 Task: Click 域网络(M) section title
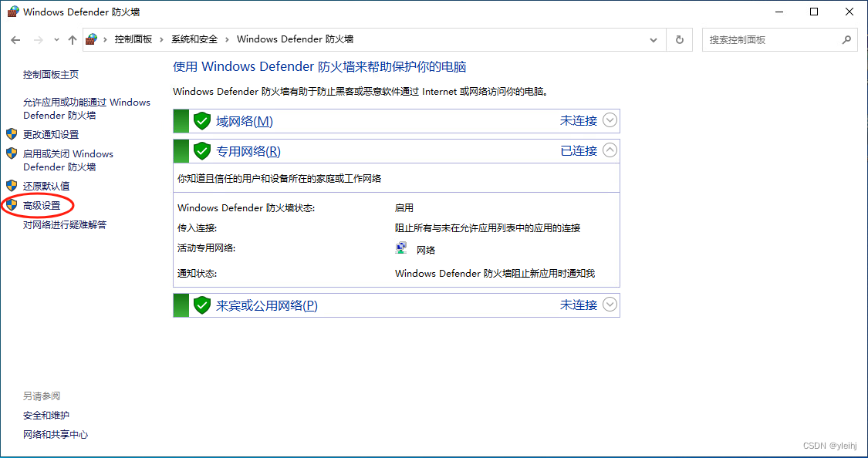[x=244, y=121]
